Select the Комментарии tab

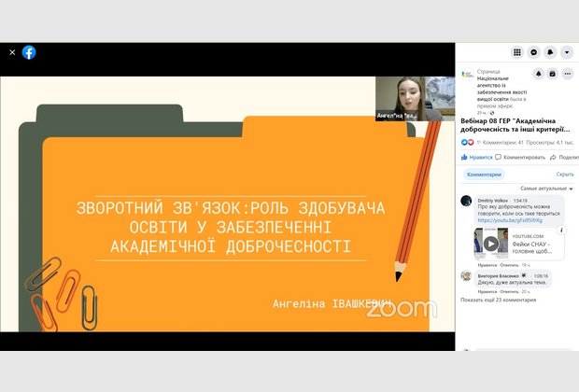484,174
